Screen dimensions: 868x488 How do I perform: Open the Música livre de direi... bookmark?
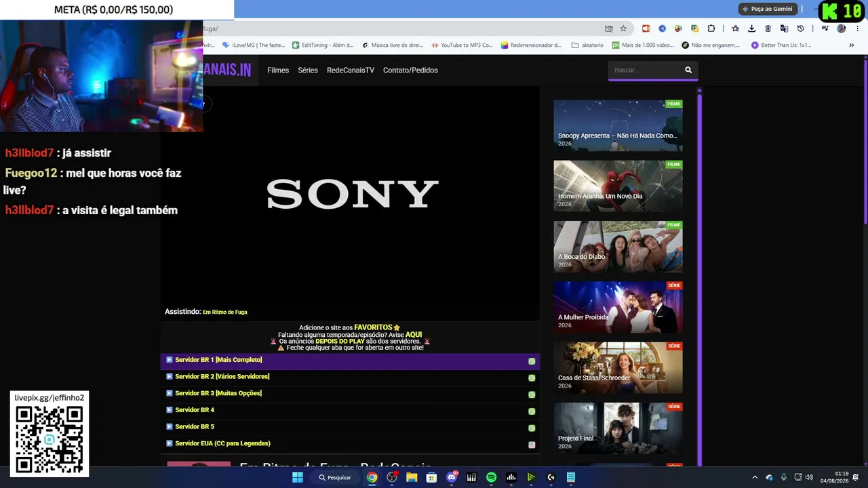click(393, 45)
